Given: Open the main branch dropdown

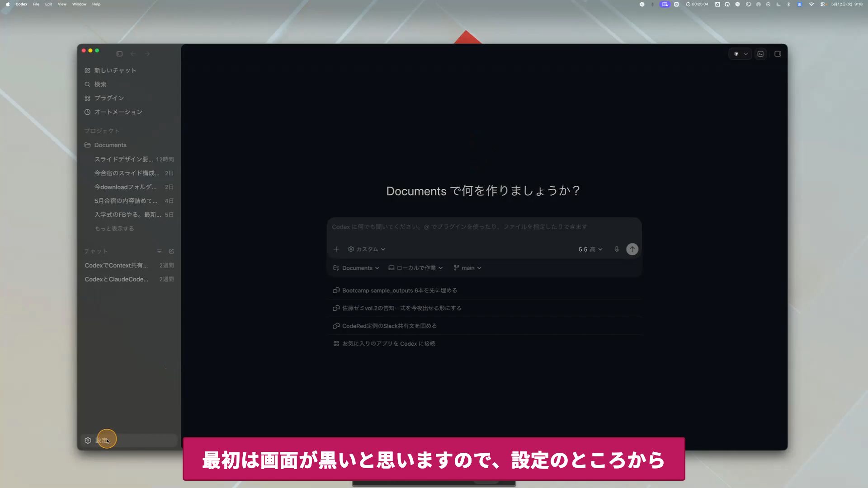Looking at the screenshot, I should [x=467, y=268].
